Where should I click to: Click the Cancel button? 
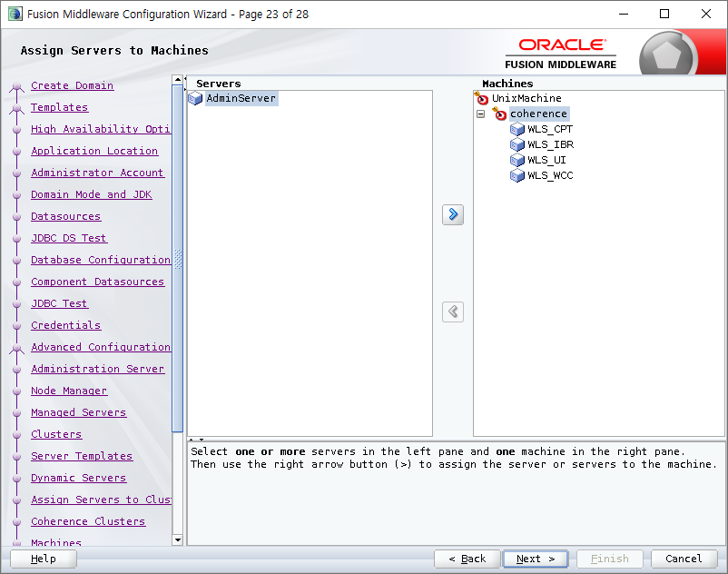[x=684, y=559]
